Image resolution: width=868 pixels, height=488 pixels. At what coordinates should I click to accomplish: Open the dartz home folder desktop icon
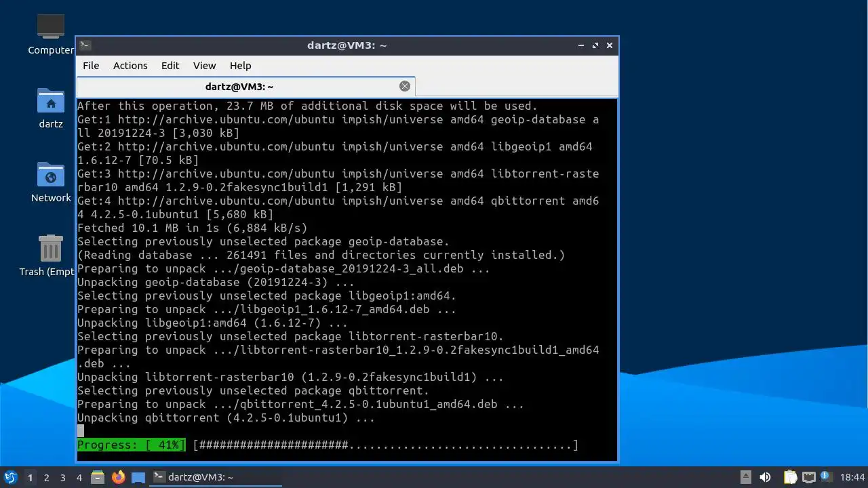(51, 108)
